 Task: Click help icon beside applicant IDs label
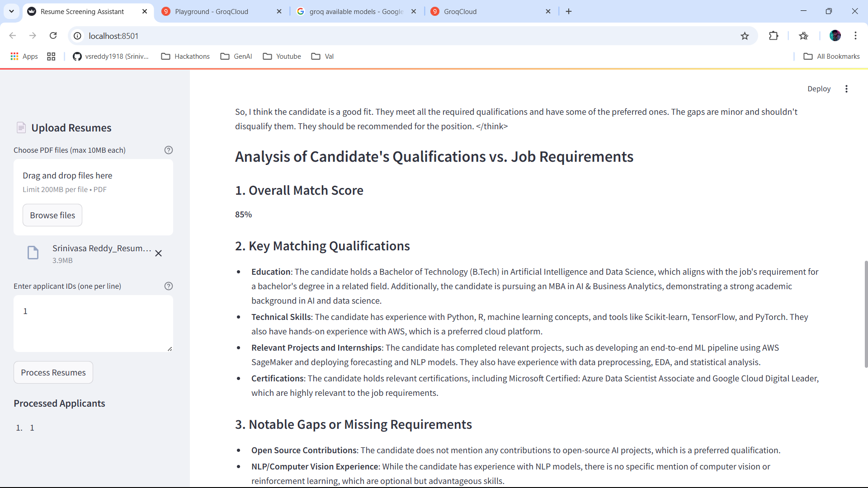coord(169,286)
